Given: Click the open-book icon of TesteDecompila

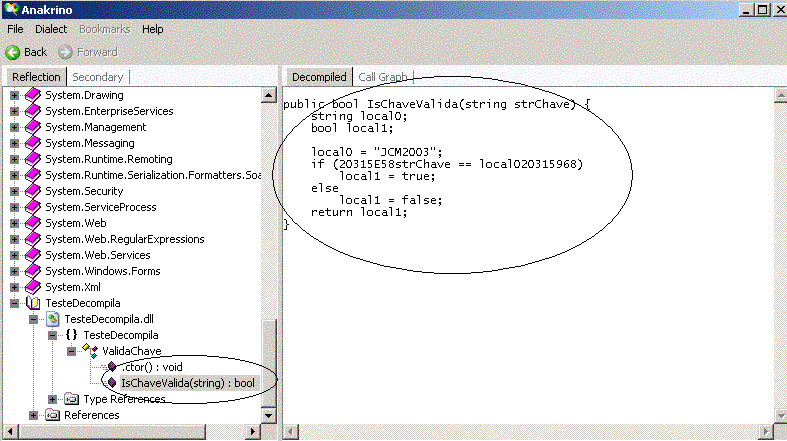Looking at the screenshot, I should [x=33, y=303].
